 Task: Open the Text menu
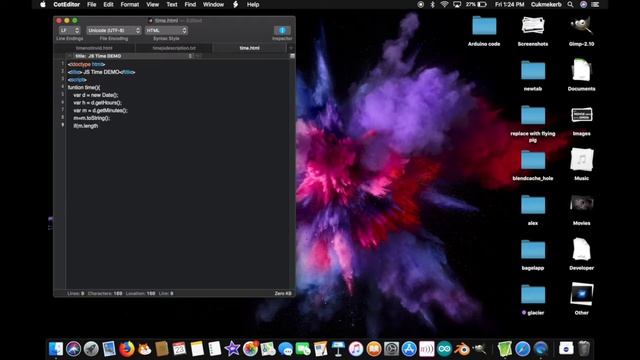tap(172, 4)
